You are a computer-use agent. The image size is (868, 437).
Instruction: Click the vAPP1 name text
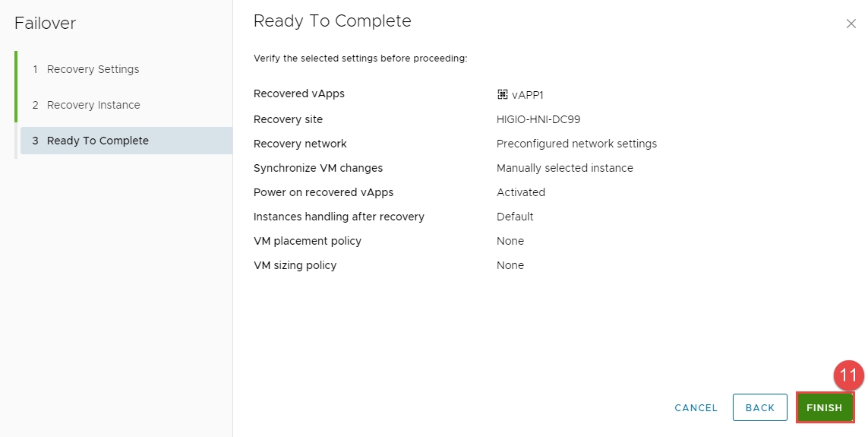coord(528,95)
